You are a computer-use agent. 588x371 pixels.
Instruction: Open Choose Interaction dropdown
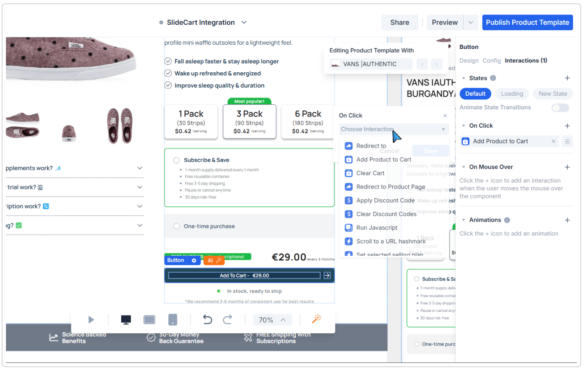394,129
